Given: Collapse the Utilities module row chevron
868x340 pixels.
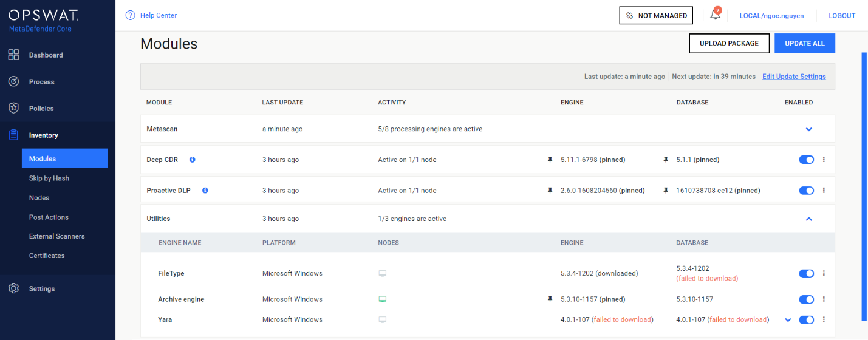Looking at the screenshot, I should coord(808,219).
